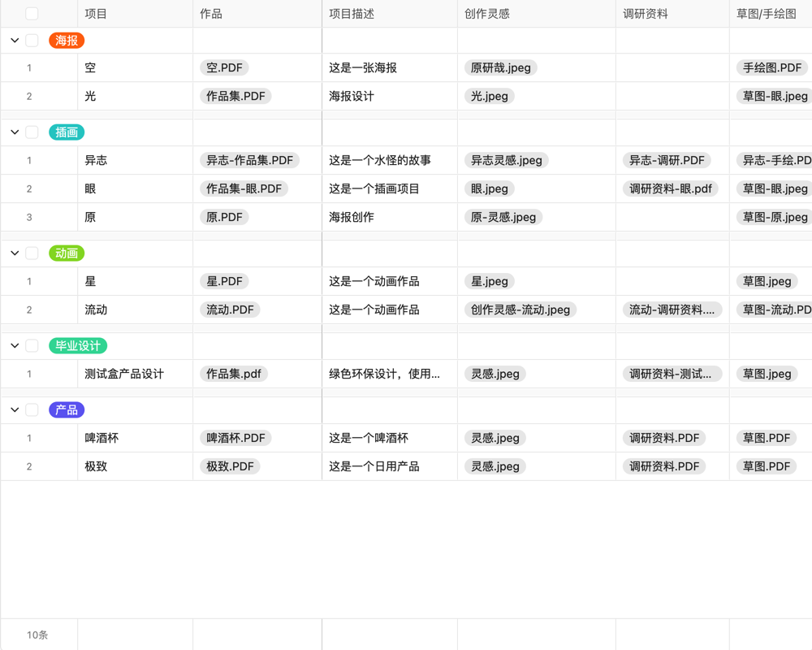812x650 pixels.
Task: Click the green 动画 group tag
Action: (x=66, y=253)
